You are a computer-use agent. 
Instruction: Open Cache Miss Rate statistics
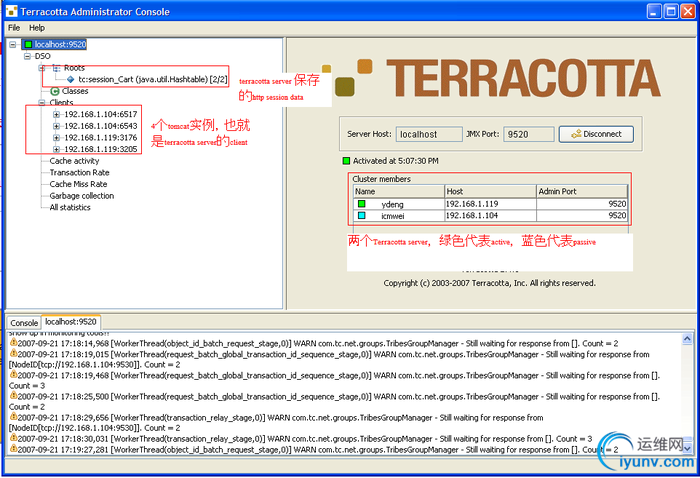click(78, 184)
